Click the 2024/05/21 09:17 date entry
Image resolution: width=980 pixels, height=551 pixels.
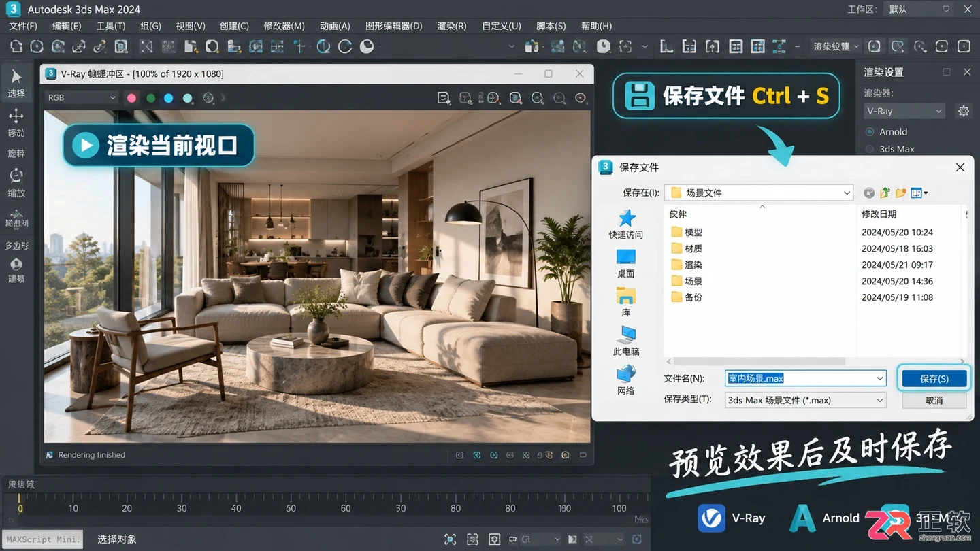coord(897,265)
